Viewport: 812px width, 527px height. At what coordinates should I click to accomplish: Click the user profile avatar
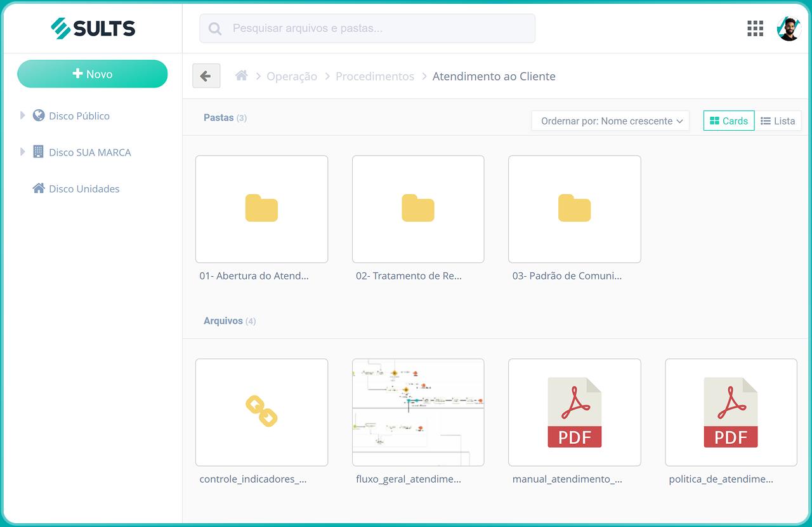pos(789,28)
